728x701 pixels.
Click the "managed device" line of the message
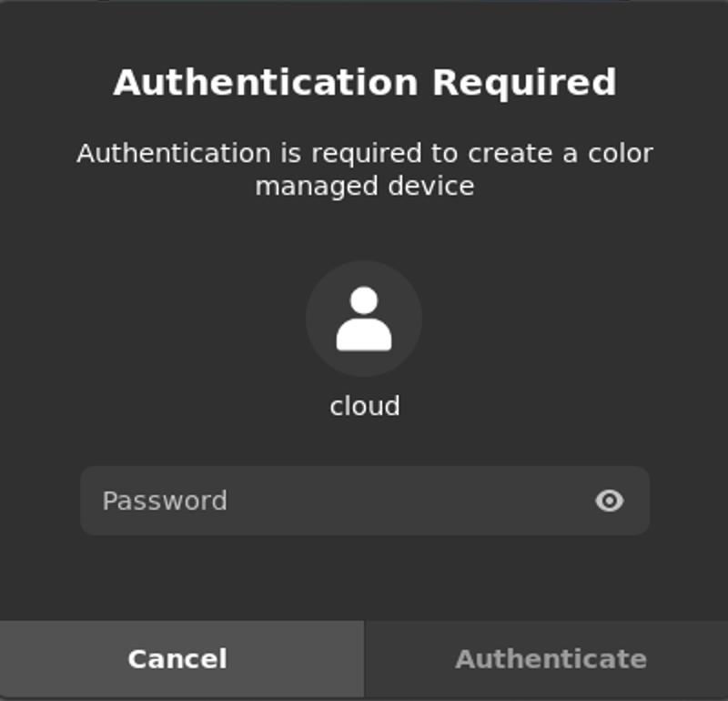coord(364,186)
